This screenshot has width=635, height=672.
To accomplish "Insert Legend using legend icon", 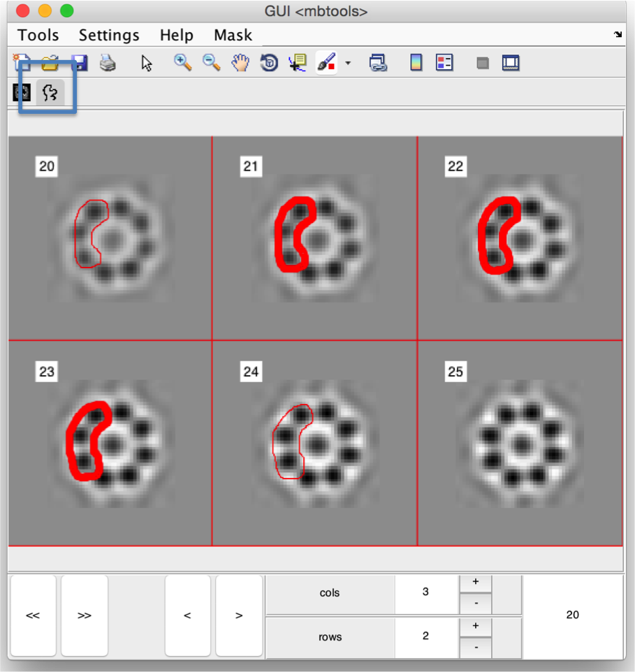I will [444, 63].
